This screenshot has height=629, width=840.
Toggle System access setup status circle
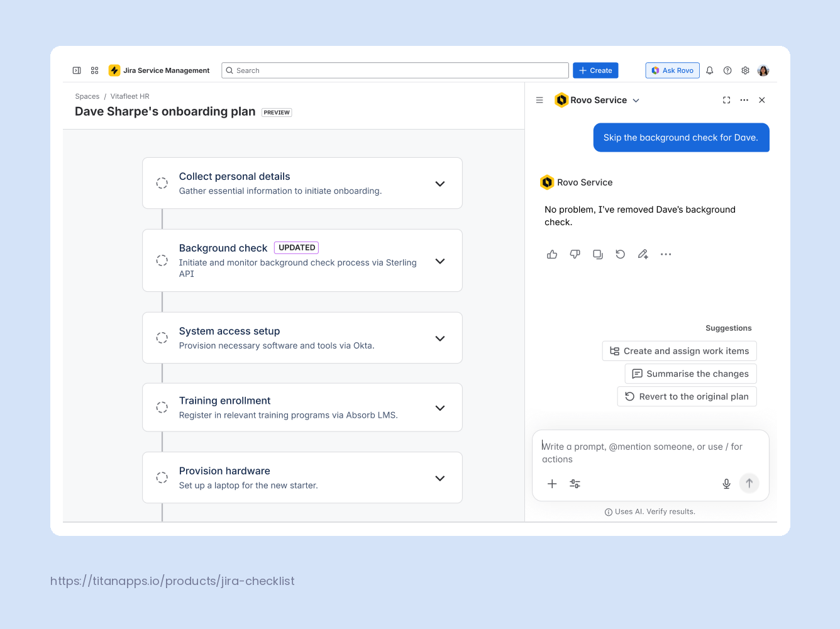[162, 338]
